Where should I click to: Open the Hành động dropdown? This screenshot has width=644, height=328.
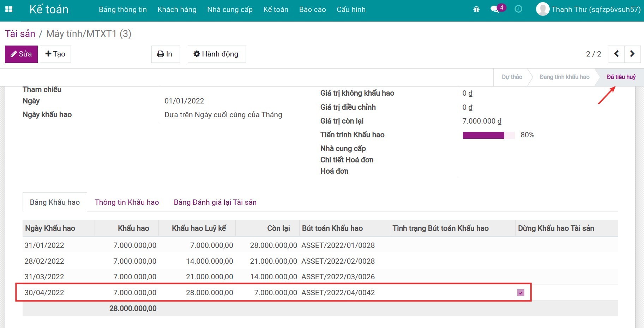click(x=216, y=54)
